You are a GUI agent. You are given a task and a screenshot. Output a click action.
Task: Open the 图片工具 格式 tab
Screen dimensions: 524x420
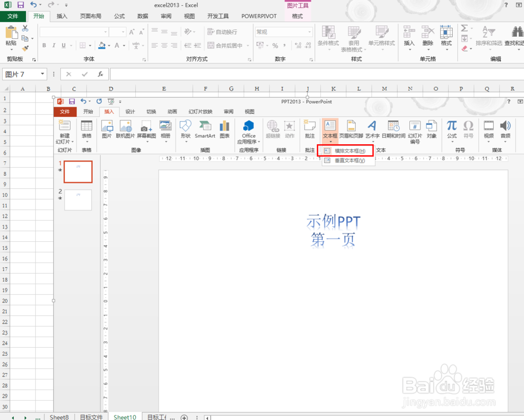[298, 16]
